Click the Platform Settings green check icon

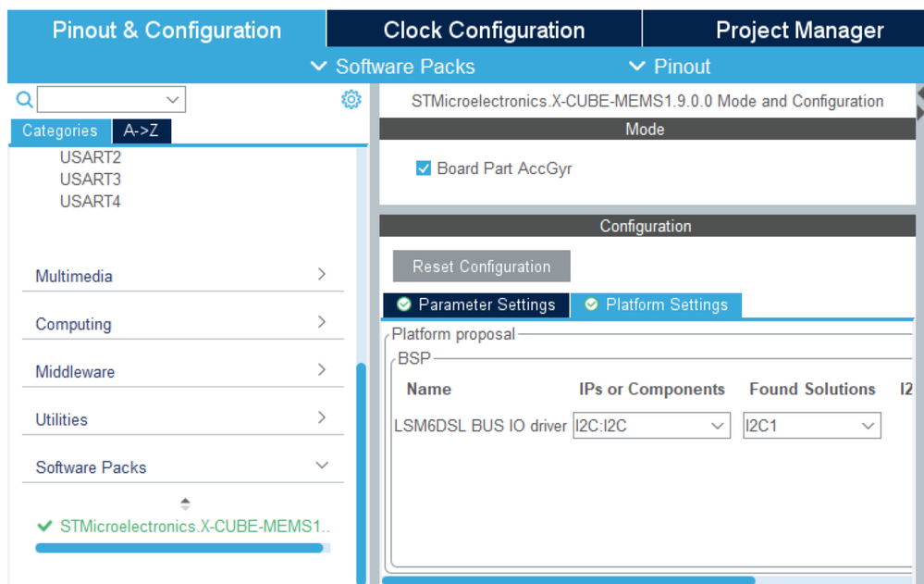coord(591,304)
